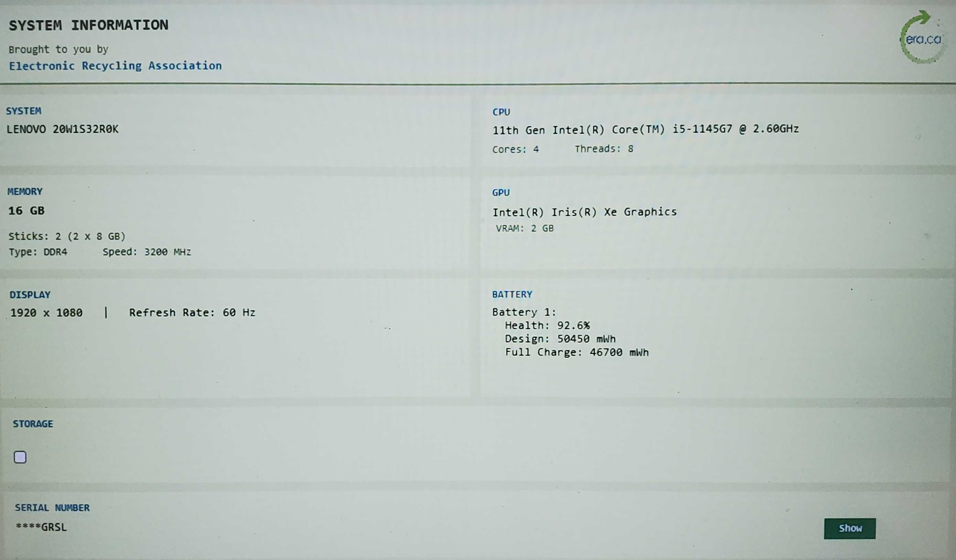Screen dimensions: 956x560
Task: Click the STORAGE section heading
Action: (33, 424)
